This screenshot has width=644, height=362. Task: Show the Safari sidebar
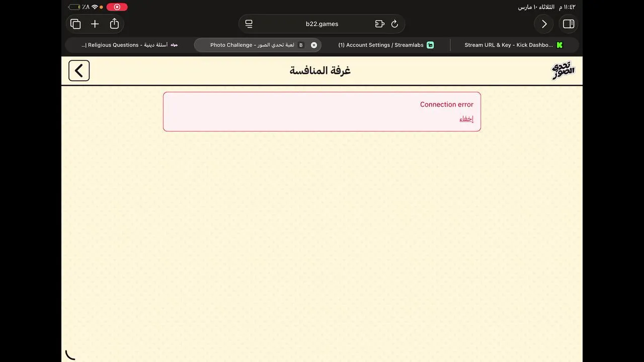tap(569, 24)
